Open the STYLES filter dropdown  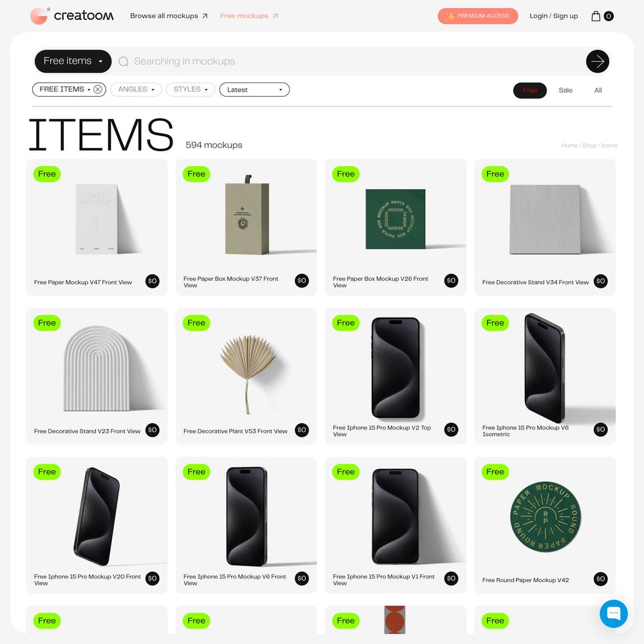click(191, 90)
